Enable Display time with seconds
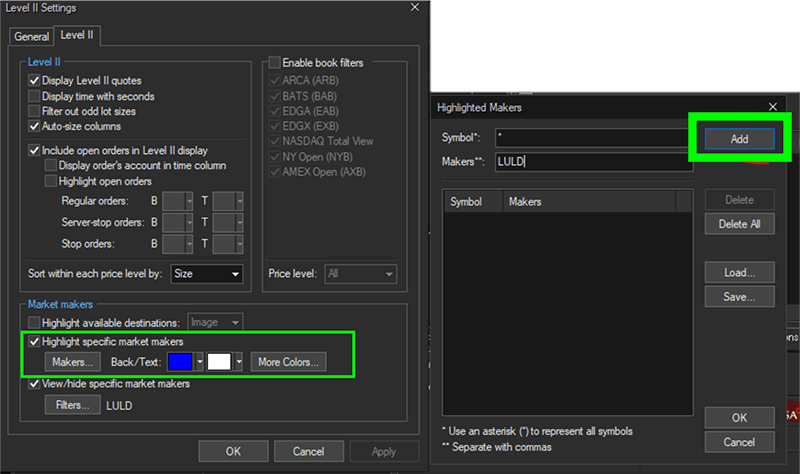The width and height of the screenshot is (800, 474). tap(35, 96)
